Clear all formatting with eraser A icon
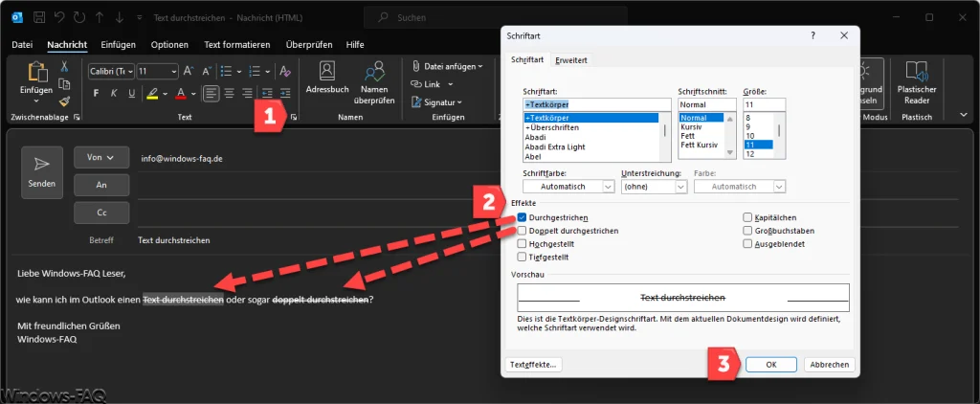The image size is (980, 404). point(285,71)
